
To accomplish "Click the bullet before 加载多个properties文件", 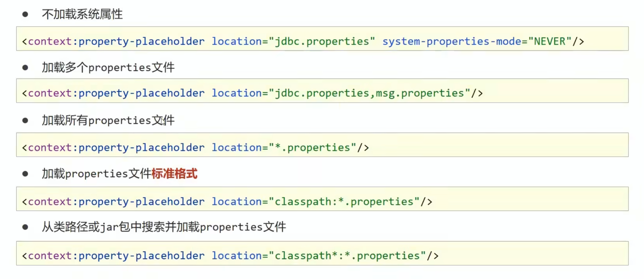I will coord(25,68).
